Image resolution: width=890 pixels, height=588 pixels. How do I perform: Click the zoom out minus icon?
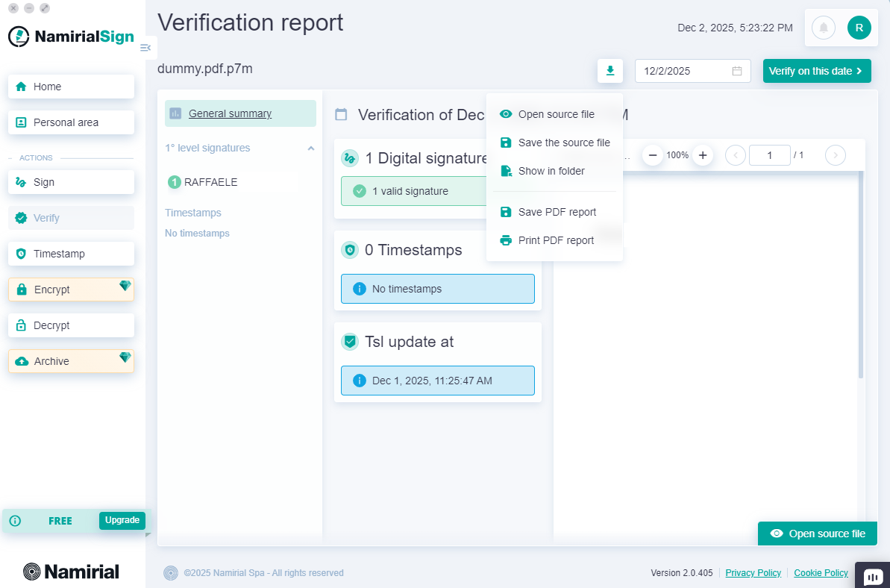tap(653, 155)
